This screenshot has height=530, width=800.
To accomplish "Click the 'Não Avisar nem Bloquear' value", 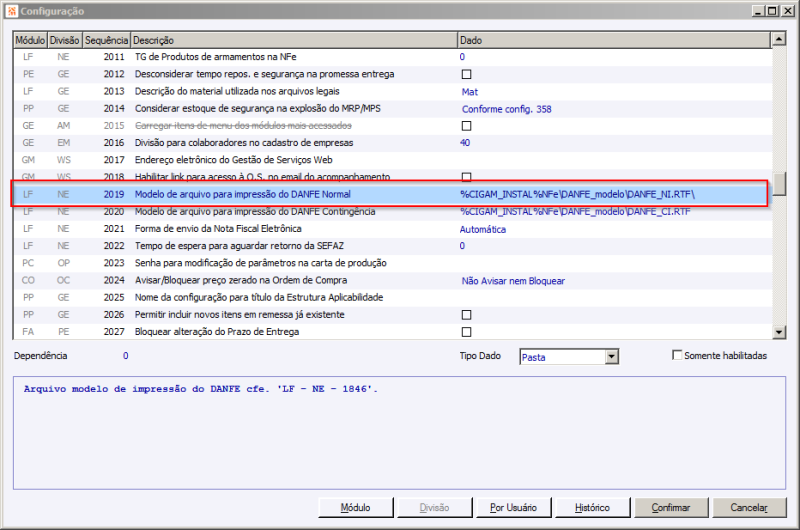I will (x=513, y=281).
